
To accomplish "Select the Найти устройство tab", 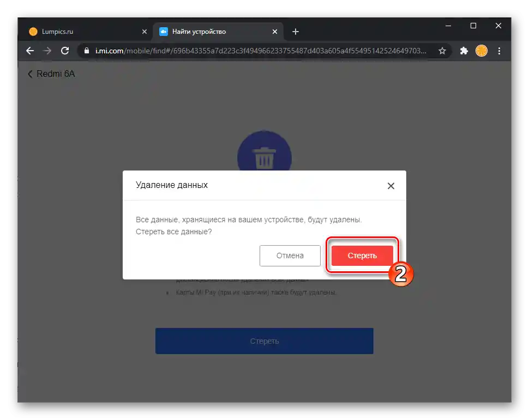I will (218, 32).
